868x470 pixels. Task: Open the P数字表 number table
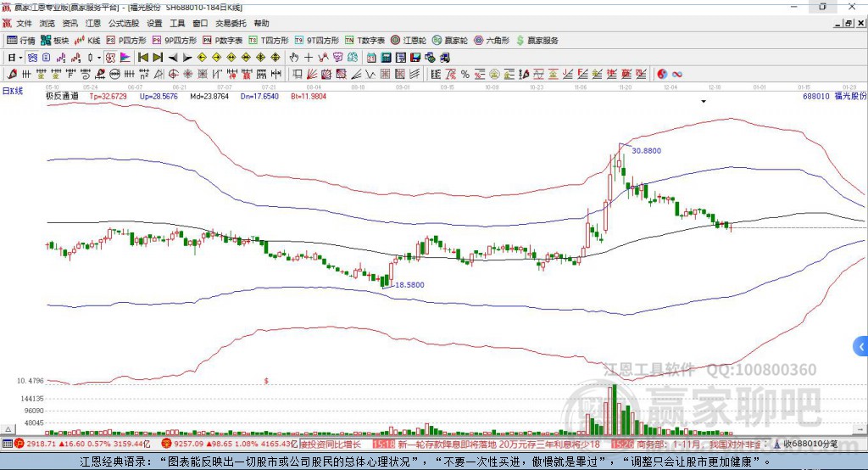pos(223,41)
